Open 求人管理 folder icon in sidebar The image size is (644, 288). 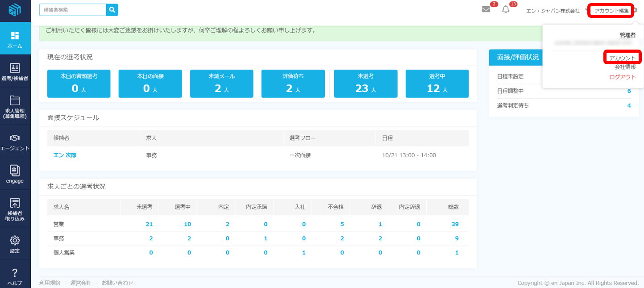[x=15, y=100]
